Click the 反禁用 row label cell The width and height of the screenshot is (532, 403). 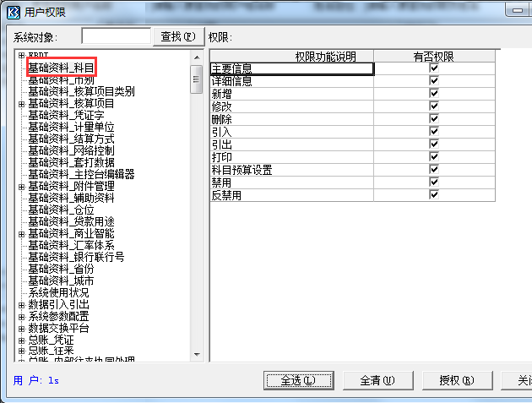(x=292, y=195)
